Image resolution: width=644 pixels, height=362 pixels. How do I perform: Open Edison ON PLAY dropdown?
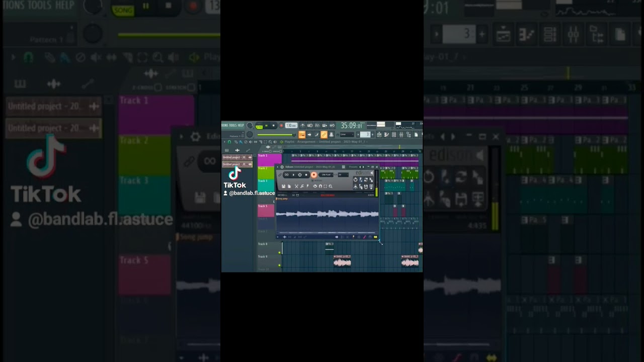(327, 175)
